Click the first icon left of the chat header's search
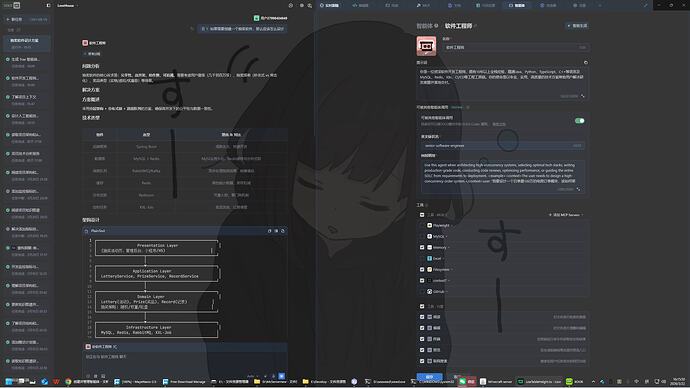This screenshot has width=690, height=388. point(290,6)
